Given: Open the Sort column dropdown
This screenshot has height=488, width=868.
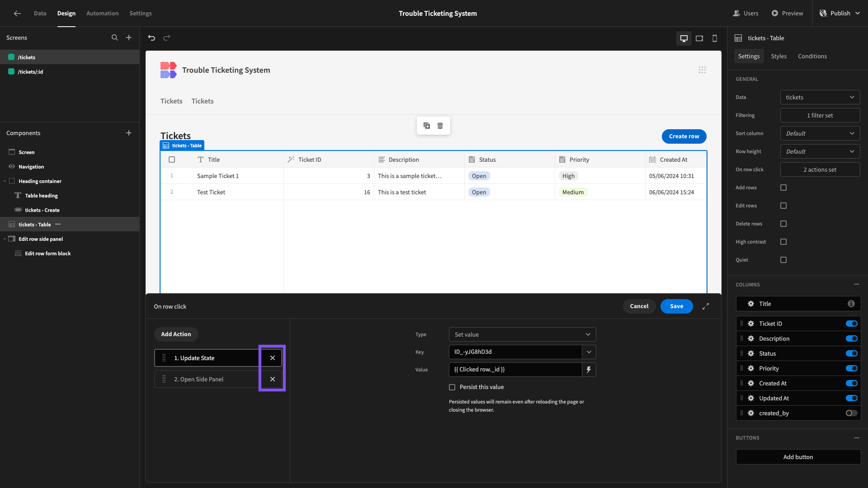Looking at the screenshot, I should (820, 133).
